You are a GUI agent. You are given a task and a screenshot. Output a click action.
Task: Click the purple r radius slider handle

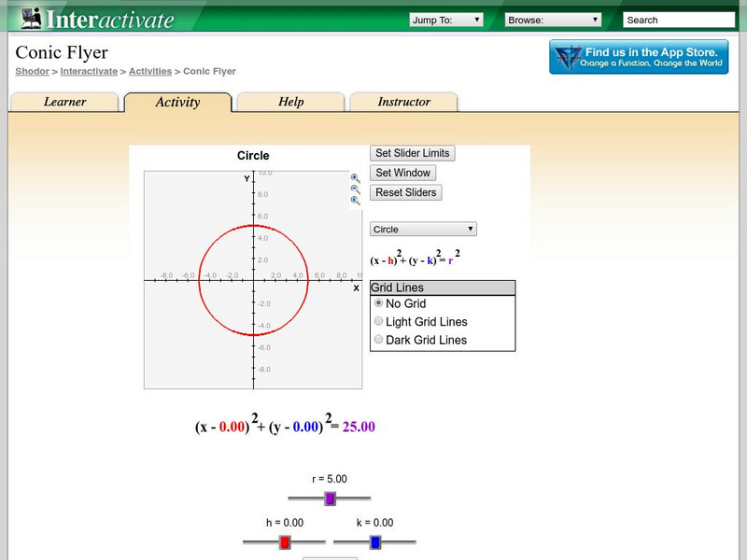click(330, 499)
